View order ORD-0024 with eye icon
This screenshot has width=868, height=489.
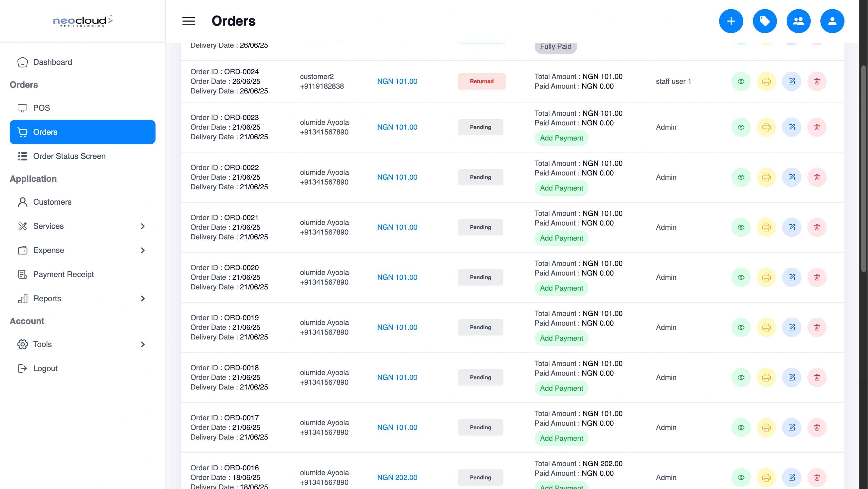point(741,81)
